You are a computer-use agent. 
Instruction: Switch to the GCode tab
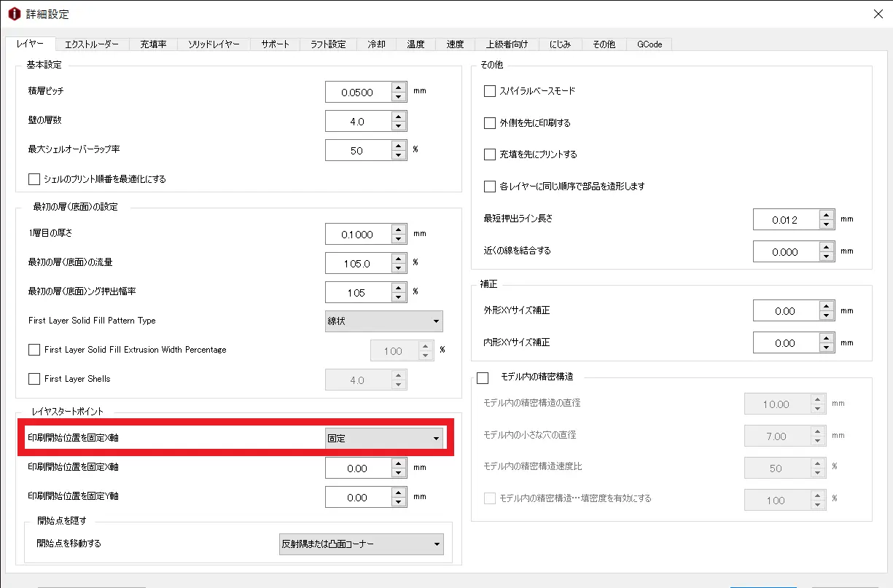650,44
